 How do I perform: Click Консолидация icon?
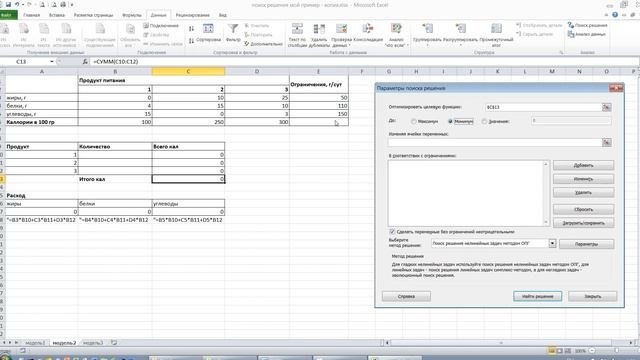pyautogui.click(x=368, y=29)
